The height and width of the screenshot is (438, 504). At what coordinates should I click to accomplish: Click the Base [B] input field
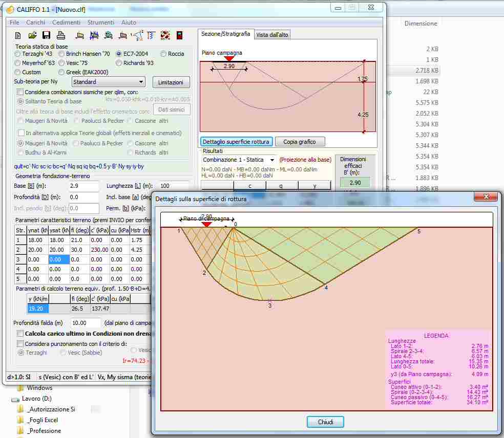click(83, 186)
